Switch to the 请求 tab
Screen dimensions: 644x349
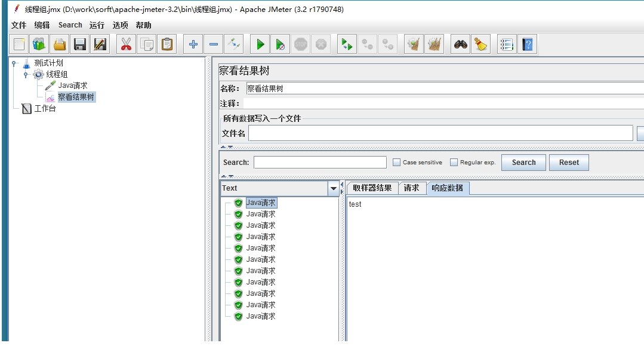point(412,188)
